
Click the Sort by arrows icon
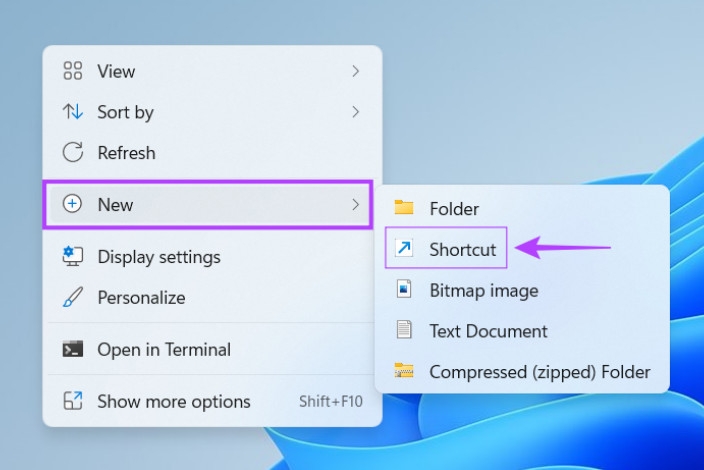tap(73, 111)
